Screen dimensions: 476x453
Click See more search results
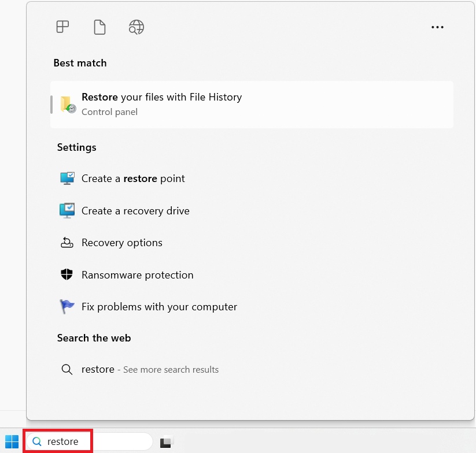(x=171, y=369)
